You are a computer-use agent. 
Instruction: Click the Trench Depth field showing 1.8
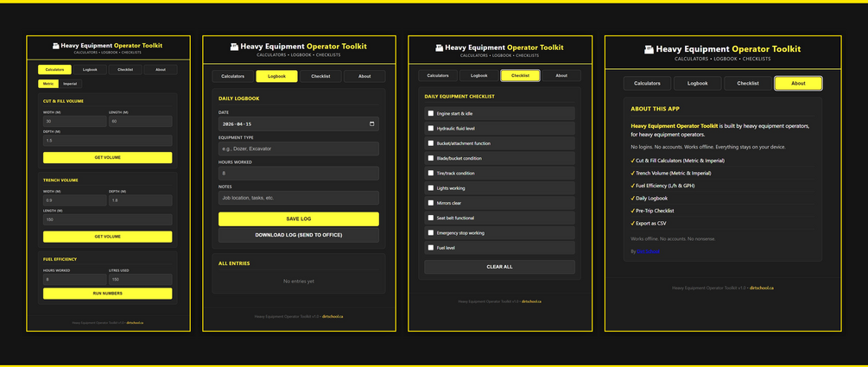(x=140, y=200)
